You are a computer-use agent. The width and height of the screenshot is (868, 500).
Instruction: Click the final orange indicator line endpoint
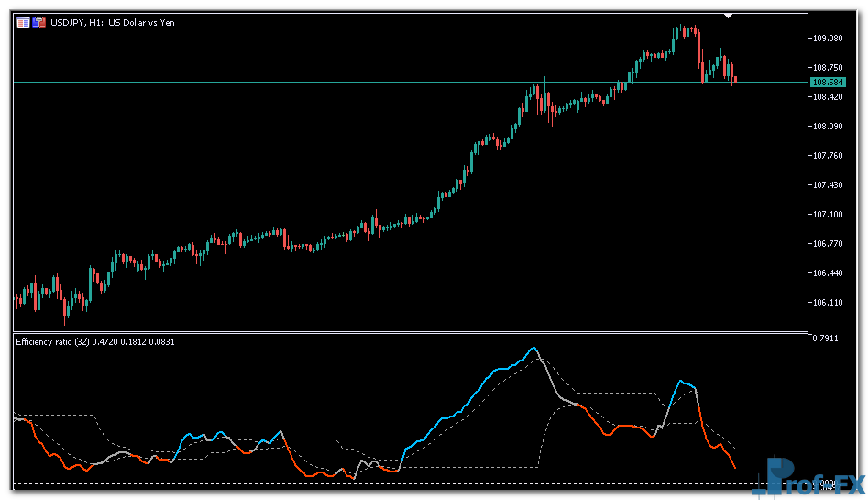pyautogui.click(x=734, y=468)
